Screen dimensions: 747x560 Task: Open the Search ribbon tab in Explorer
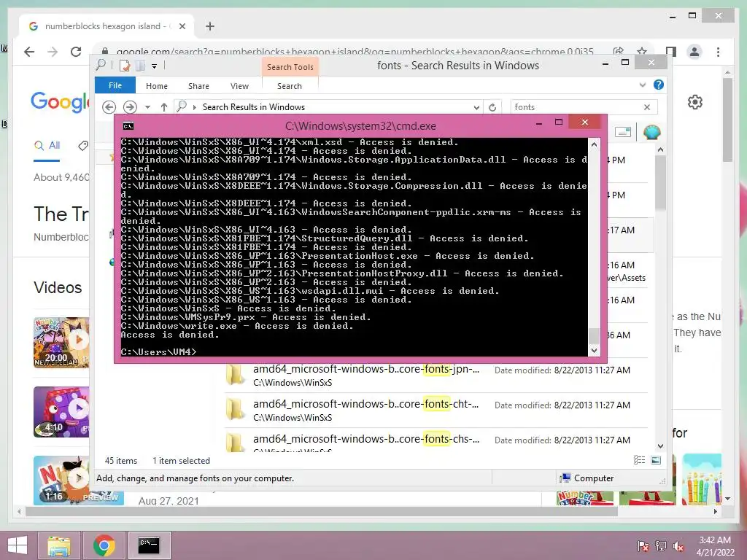click(x=290, y=86)
